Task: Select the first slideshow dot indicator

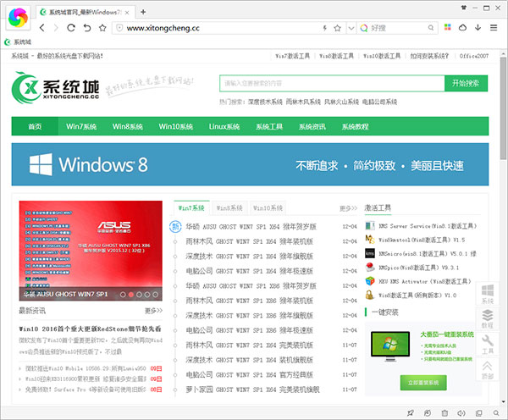Action: coord(123,295)
